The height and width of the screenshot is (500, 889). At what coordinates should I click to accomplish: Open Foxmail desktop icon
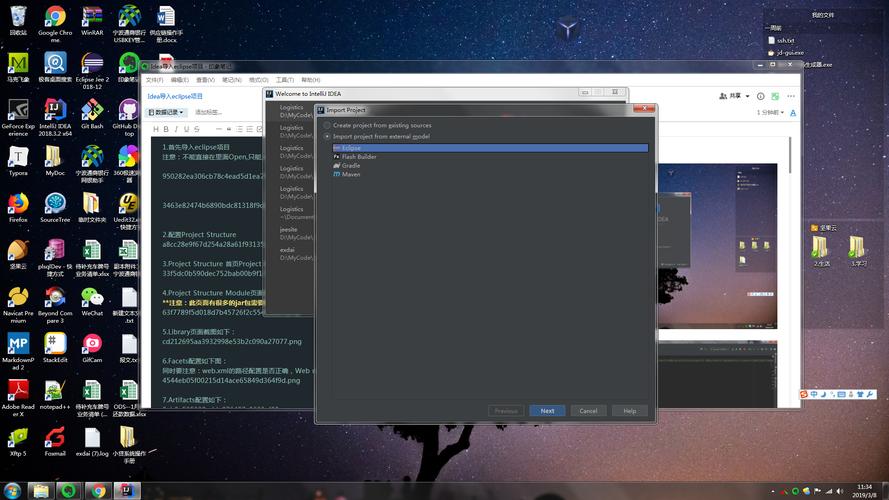55,442
